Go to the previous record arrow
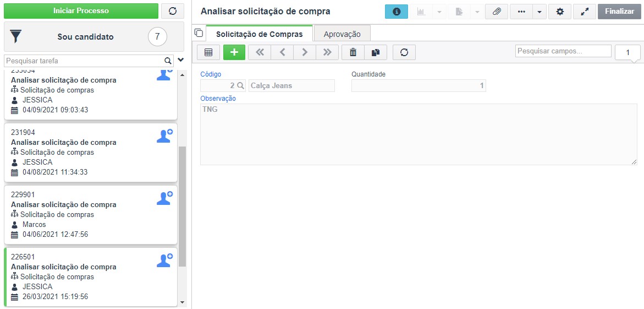 (282, 52)
